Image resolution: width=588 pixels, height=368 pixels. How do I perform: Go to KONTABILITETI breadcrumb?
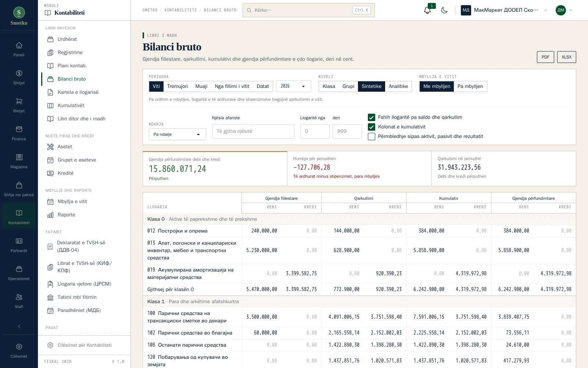pos(180,10)
